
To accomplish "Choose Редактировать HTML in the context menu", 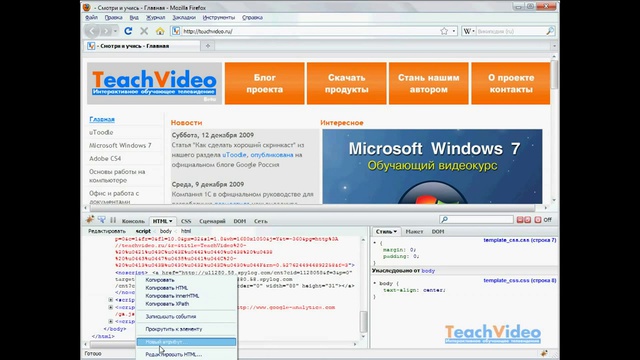I will click(x=186, y=354).
